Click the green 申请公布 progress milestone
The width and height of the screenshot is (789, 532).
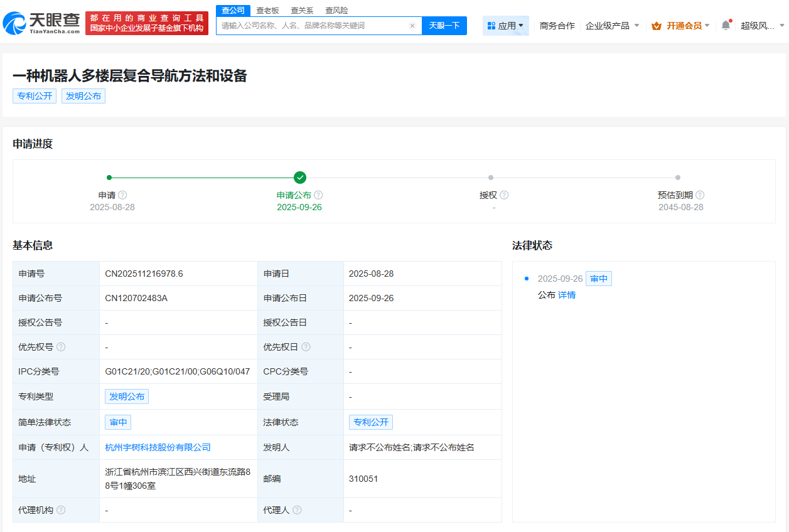pyautogui.click(x=299, y=177)
